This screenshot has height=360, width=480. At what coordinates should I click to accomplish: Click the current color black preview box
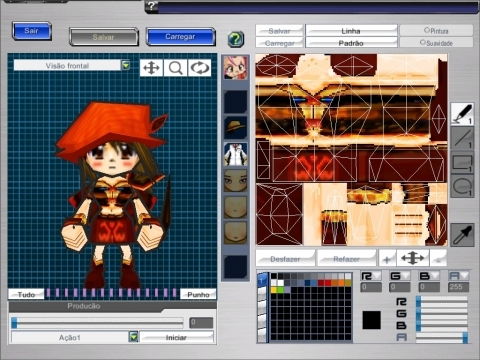pyautogui.click(x=372, y=320)
